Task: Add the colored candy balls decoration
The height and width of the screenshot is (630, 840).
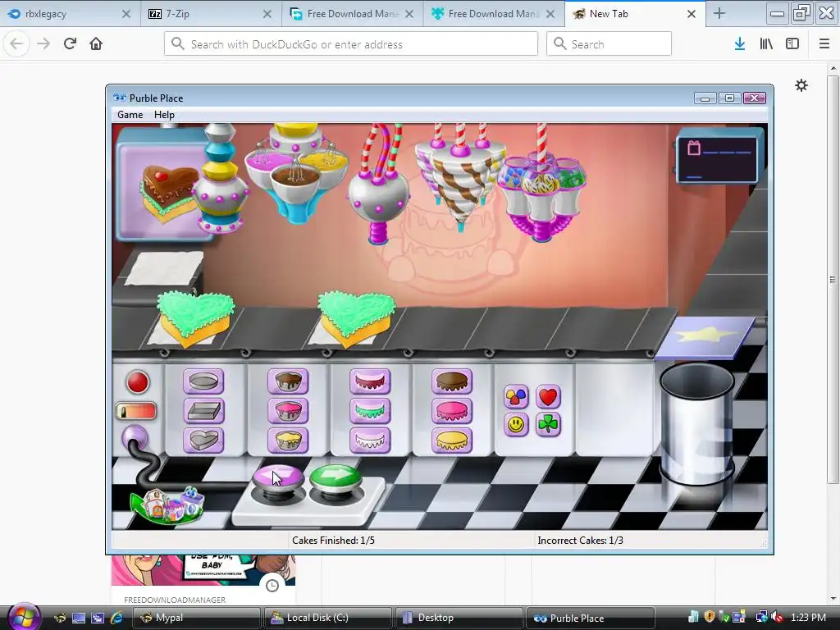Action: coord(517,397)
